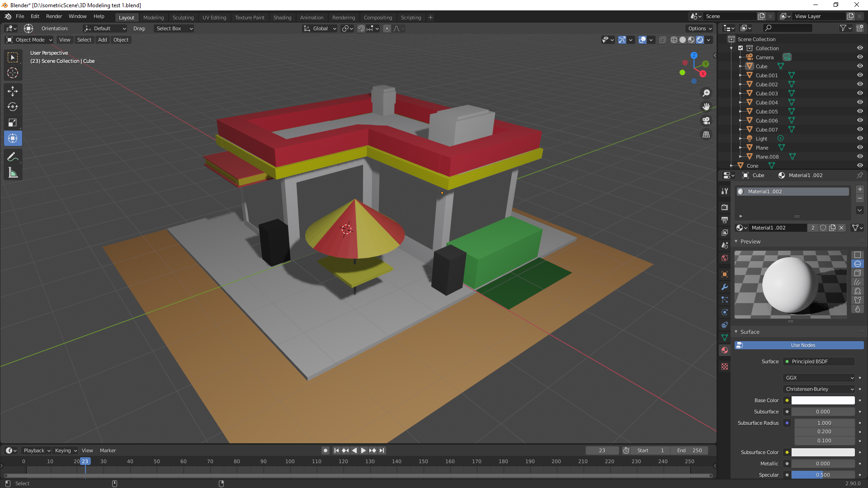Image resolution: width=868 pixels, height=488 pixels.
Task: Open the Render menu
Action: tap(54, 16)
